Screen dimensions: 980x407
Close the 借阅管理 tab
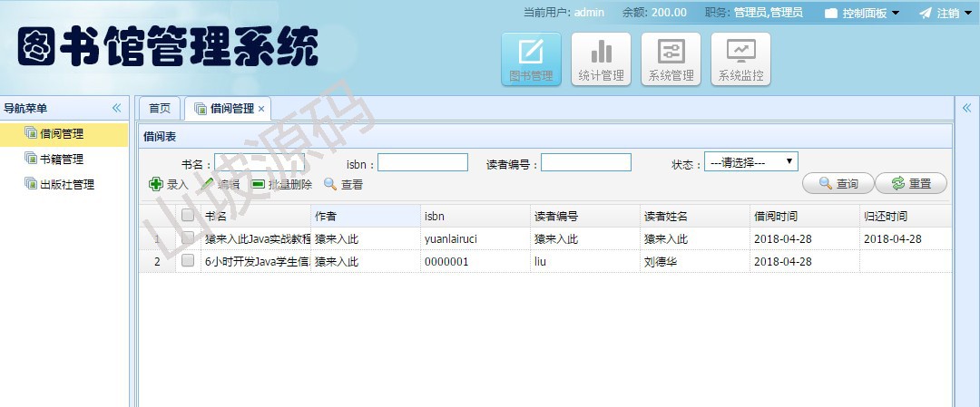[x=261, y=109]
